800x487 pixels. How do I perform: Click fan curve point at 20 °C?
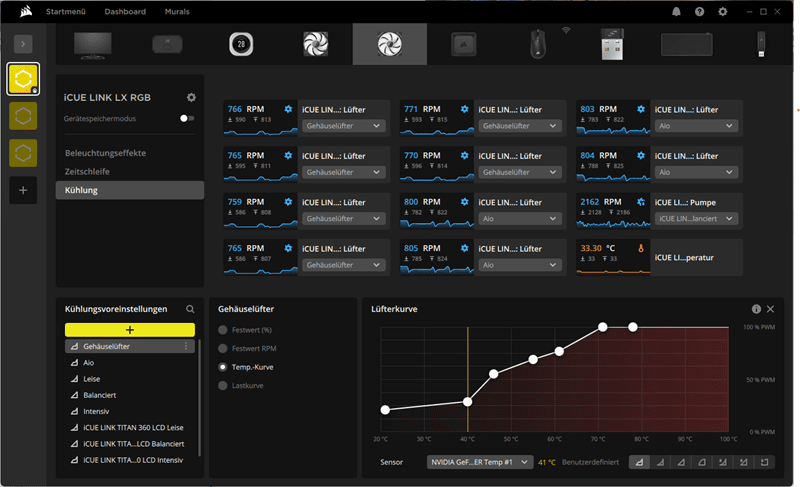(x=385, y=410)
